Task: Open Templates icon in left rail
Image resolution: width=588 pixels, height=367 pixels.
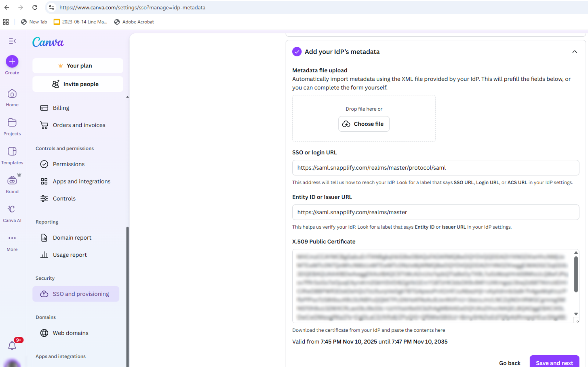Action: point(12,151)
